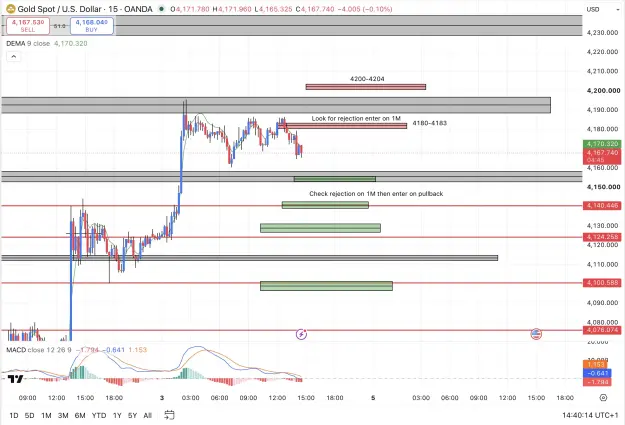Select the 4200-4204 red zone rectangle
This screenshot has width=625, height=425.
coord(366,87)
